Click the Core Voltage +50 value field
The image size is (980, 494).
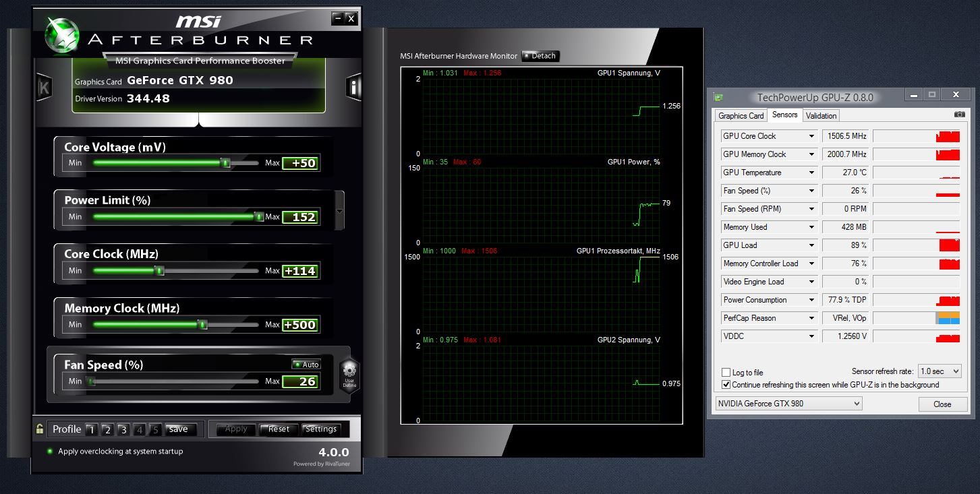300,163
